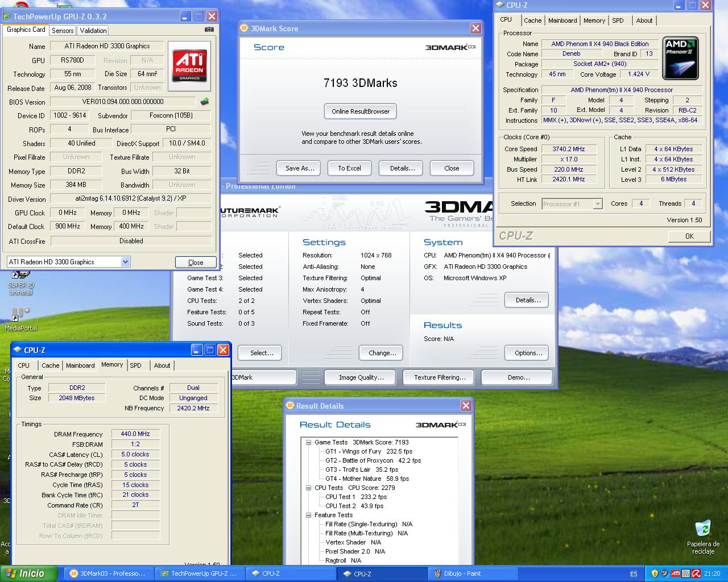Open the Memory tab in top CPU-Z window

pos(594,20)
